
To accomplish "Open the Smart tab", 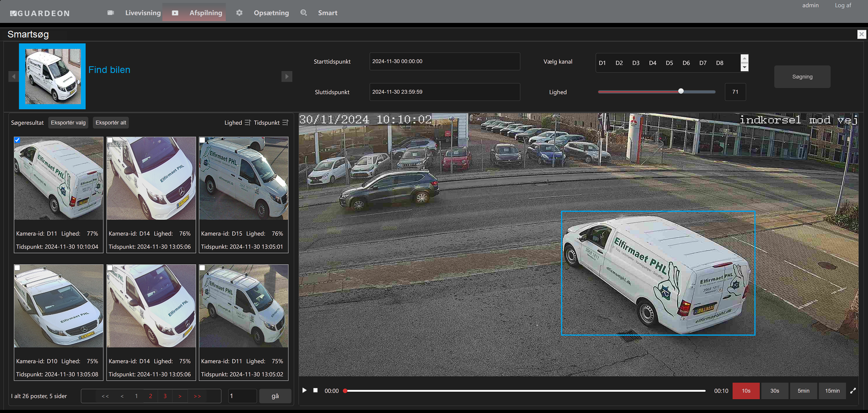I will 327,13.
